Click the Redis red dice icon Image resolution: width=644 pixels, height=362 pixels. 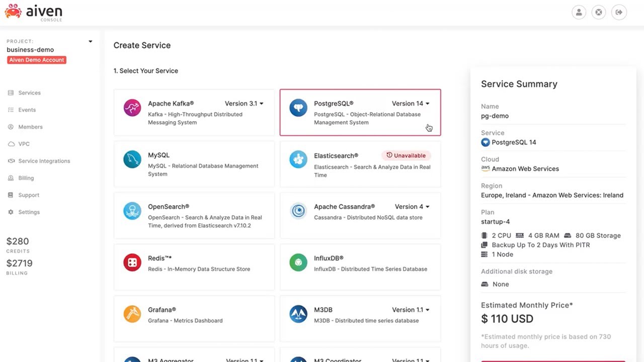tap(132, 262)
